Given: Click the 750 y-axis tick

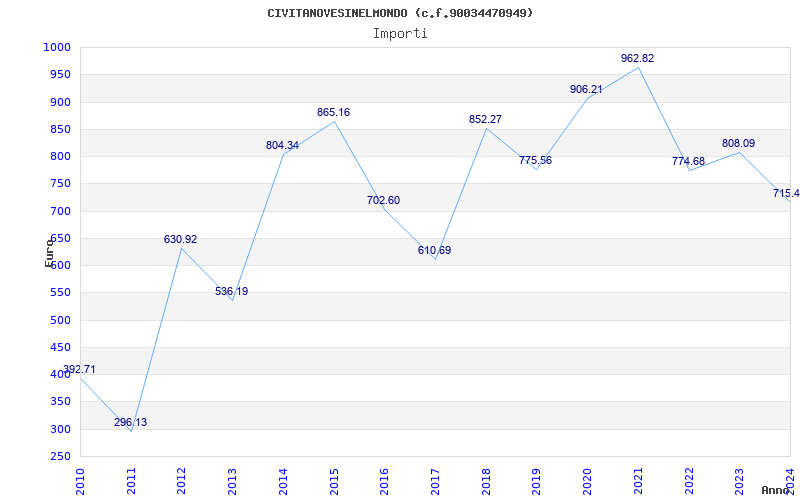Looking at the screenshot, I should pyautogui.click(x=60, y=184).
